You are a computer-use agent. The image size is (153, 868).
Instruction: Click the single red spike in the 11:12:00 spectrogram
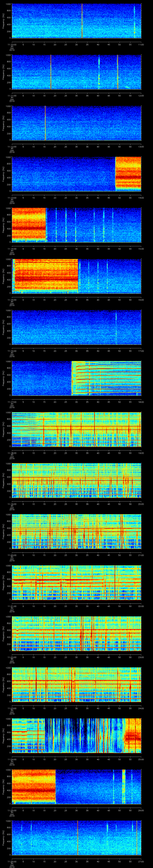[x=45, y=123]
